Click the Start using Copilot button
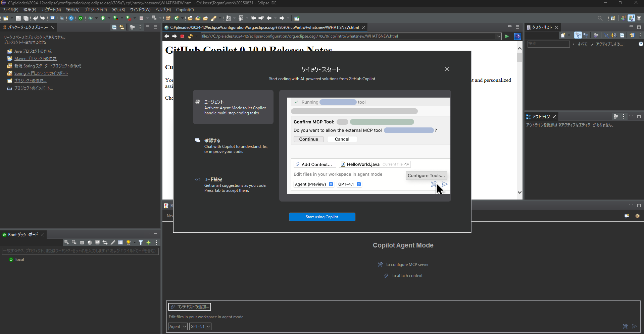The height and width of the screenshot is (334, 644). (322, 217)
